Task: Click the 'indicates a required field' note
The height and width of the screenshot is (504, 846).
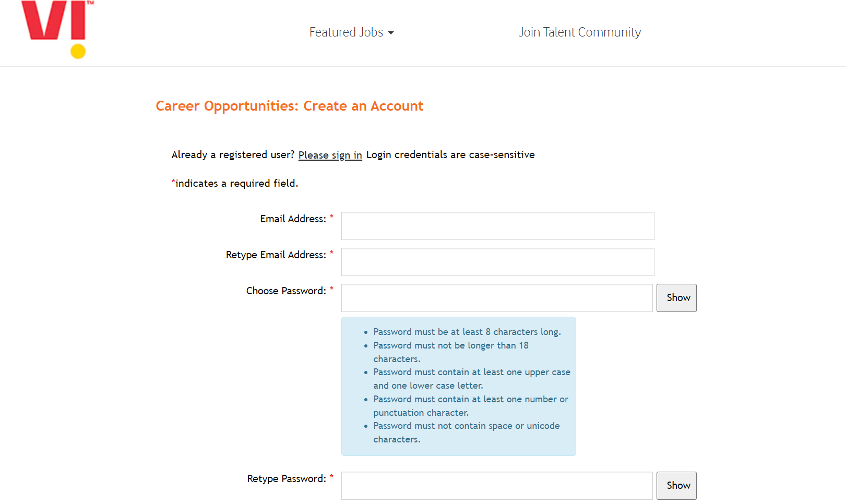Action: click(x=236, y=184)
